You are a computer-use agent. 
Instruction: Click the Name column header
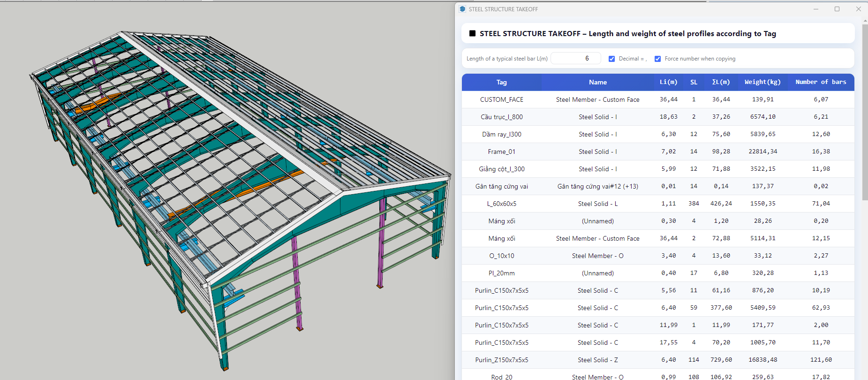point(597,82)
